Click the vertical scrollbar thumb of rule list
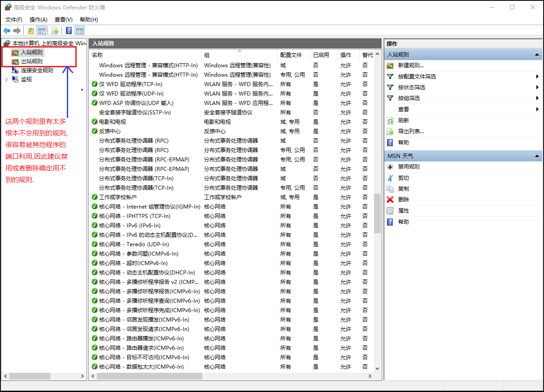 377,213
